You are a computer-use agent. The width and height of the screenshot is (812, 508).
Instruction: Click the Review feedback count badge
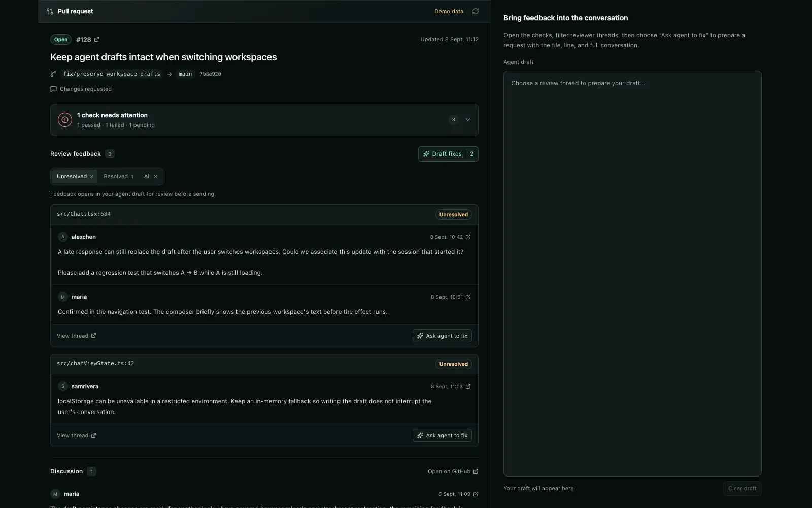(x=110, y=154)
